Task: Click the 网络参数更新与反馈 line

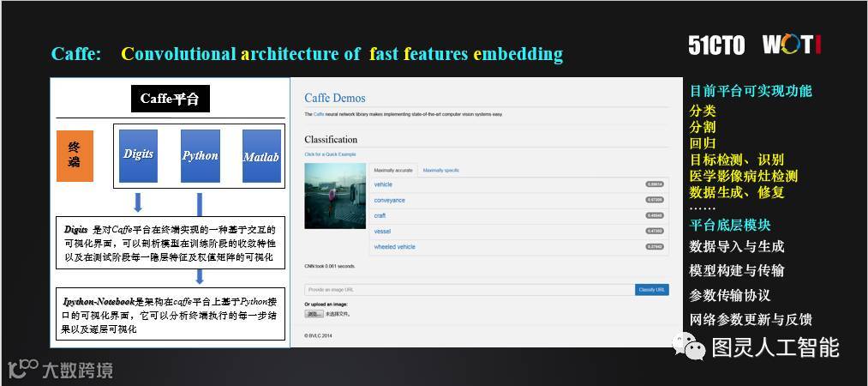Action: click(750, 320)
